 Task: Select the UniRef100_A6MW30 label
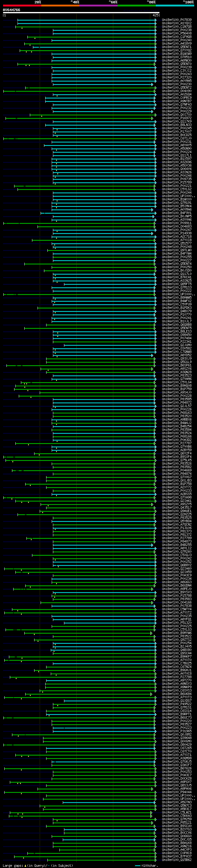(x=177, y=61)
